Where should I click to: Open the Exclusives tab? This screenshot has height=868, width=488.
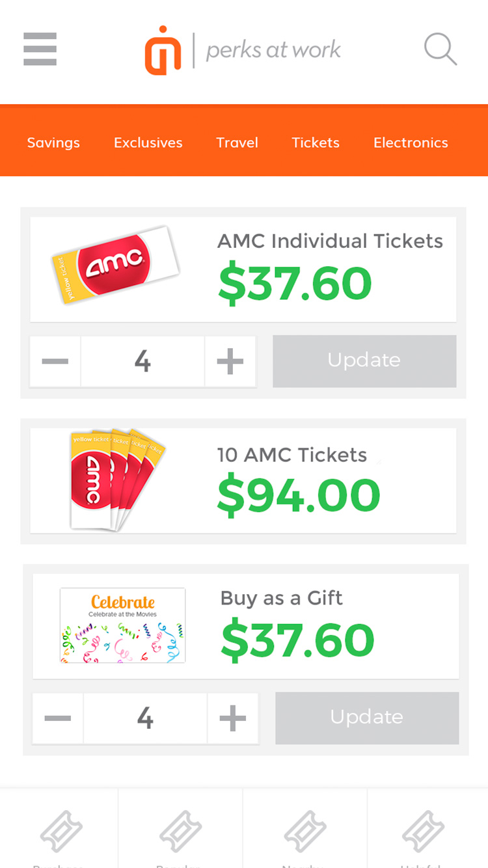[148, 142]
